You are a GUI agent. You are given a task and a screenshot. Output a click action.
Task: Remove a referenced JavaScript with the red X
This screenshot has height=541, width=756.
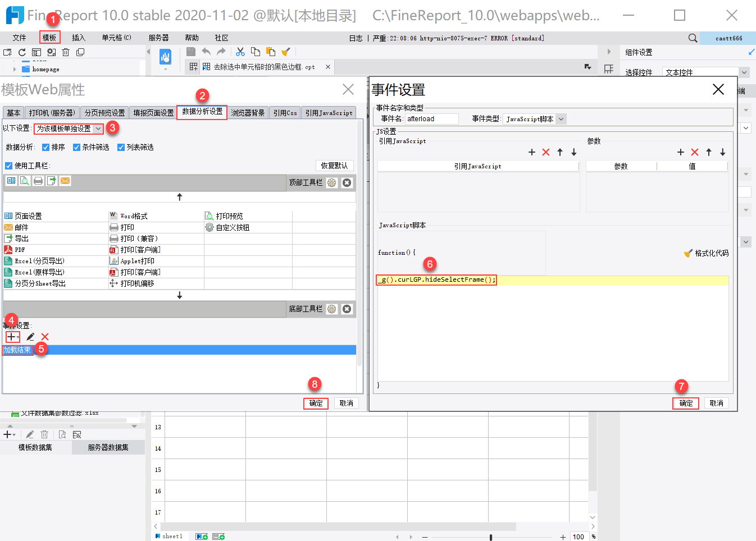tap(546, 152)
